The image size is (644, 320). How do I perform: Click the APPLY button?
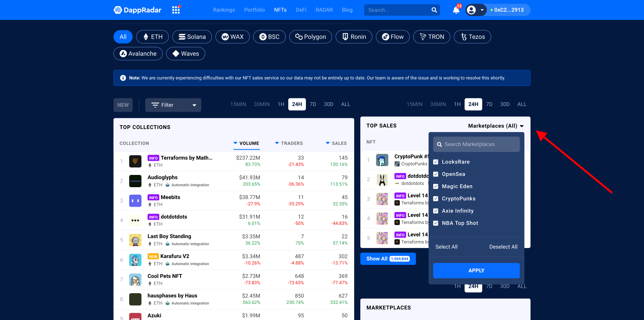[x=476, y=271]
